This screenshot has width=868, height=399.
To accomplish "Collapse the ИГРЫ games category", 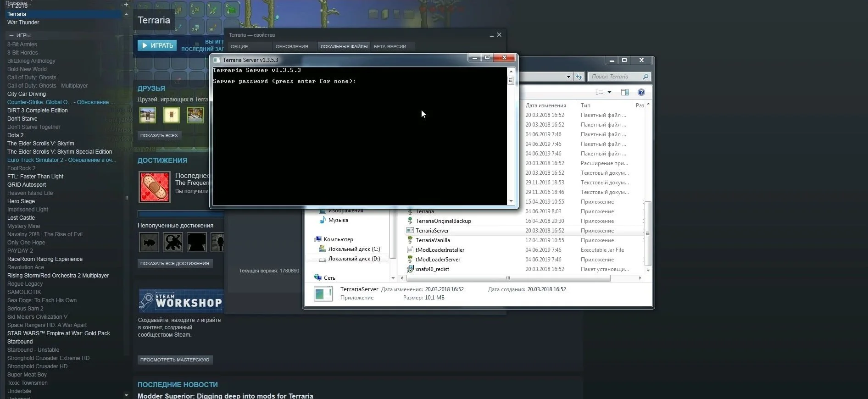I will coord(11,35).
